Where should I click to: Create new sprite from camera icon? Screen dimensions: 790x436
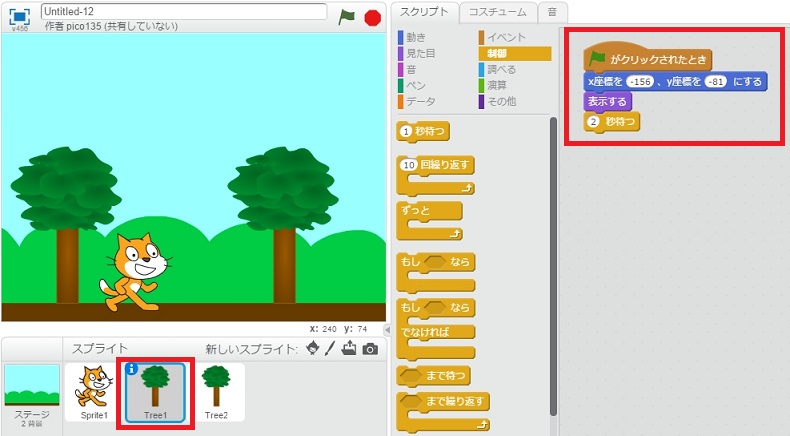[370, 349]
